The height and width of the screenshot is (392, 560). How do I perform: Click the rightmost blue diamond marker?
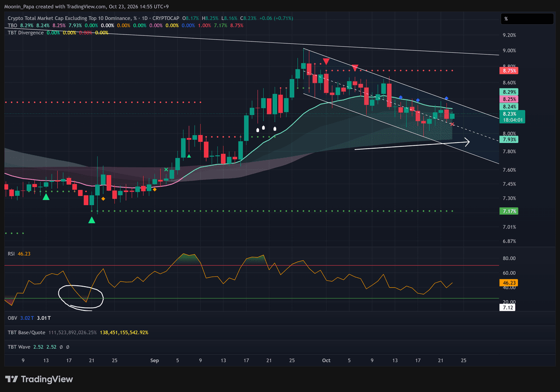click(x=446, y=98)
